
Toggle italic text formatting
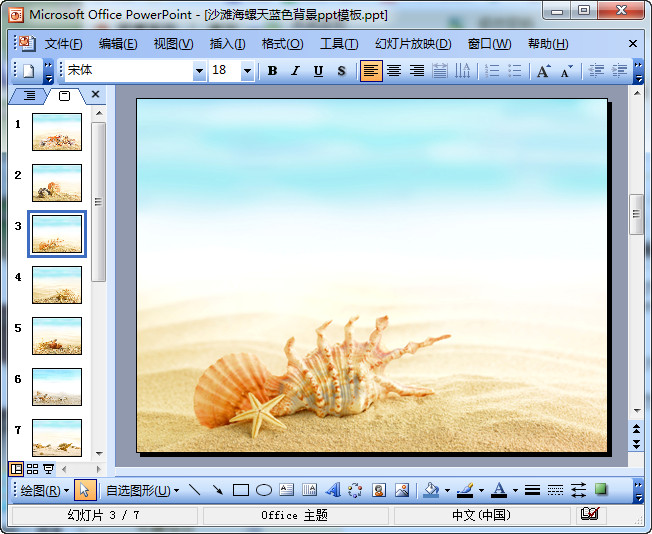[x=295, y=71]
